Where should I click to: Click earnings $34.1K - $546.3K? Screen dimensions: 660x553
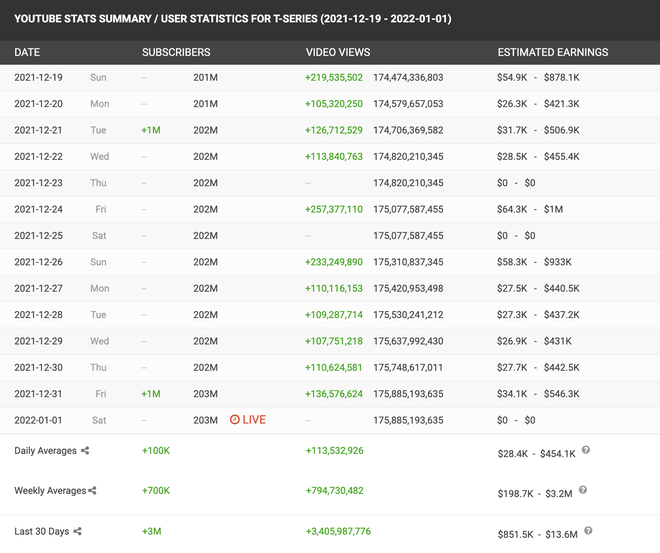point(538,394)
